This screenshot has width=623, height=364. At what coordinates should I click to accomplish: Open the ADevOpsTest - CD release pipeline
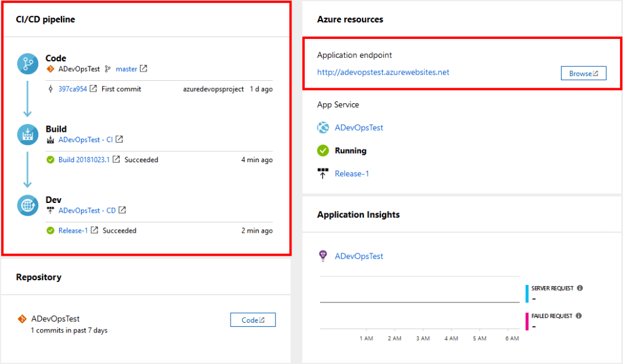87,210
